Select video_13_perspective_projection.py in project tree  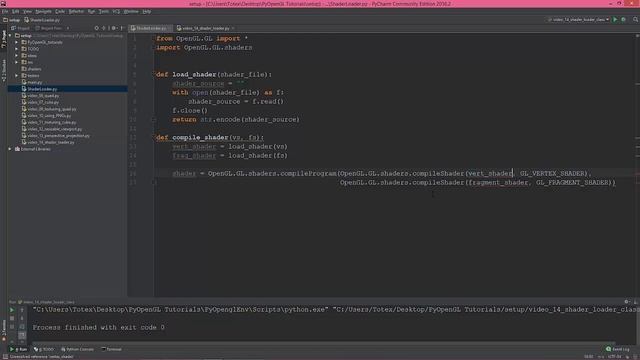(56, 136)
